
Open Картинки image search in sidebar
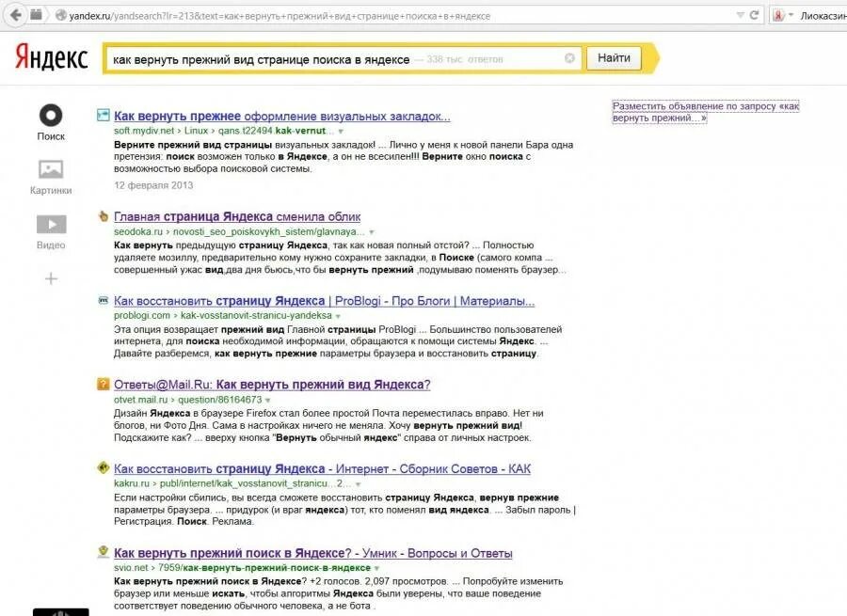click(51, 169)
